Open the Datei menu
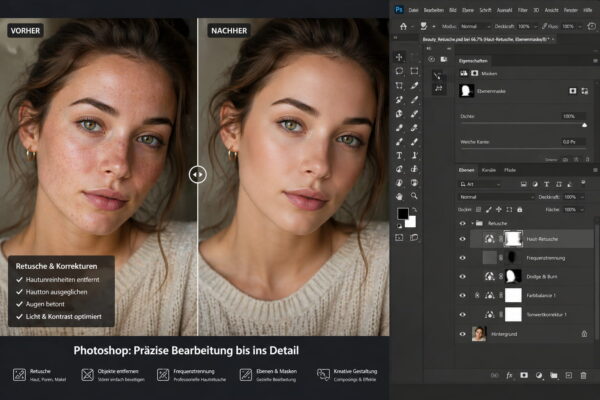Screen dimensions: 600x400 tap(414, 10)
